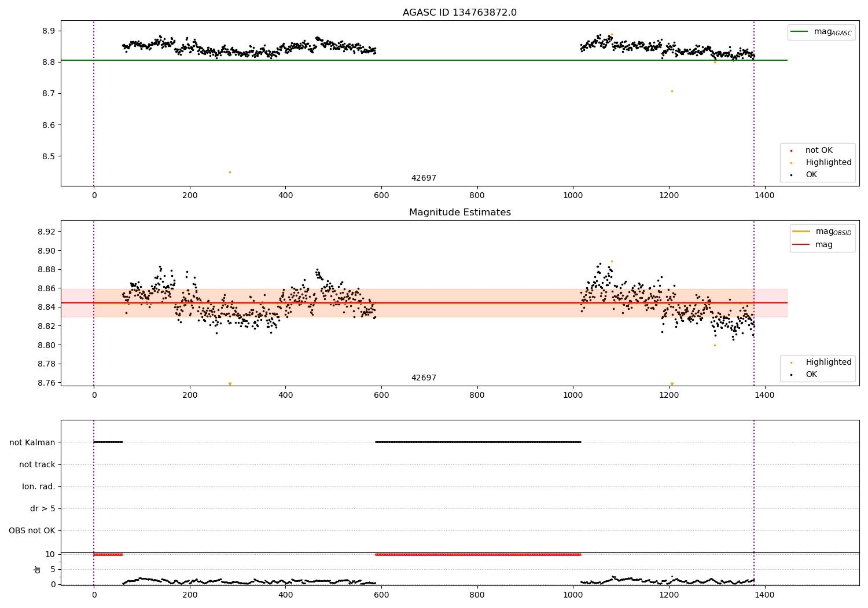Click the "Ion. rad." row label
Screen dimensions: 868x608
tap(39, 486)
